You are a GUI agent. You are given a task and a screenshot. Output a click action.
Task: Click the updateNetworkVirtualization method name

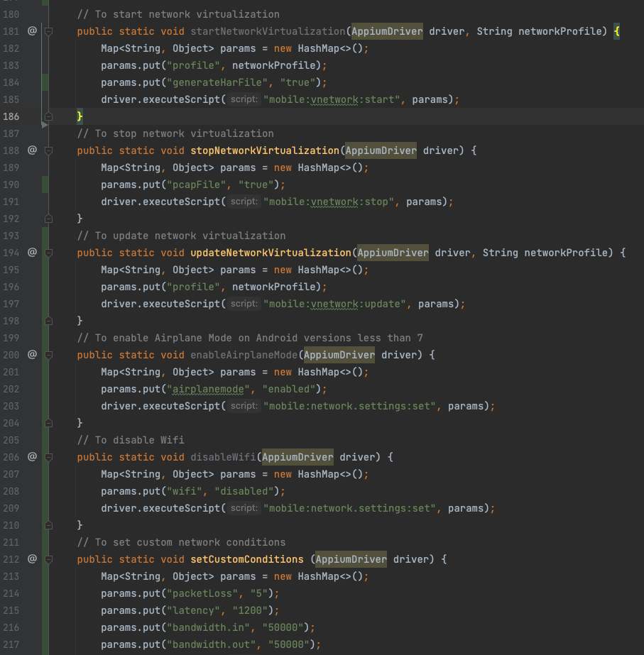[x=271, y=253]
